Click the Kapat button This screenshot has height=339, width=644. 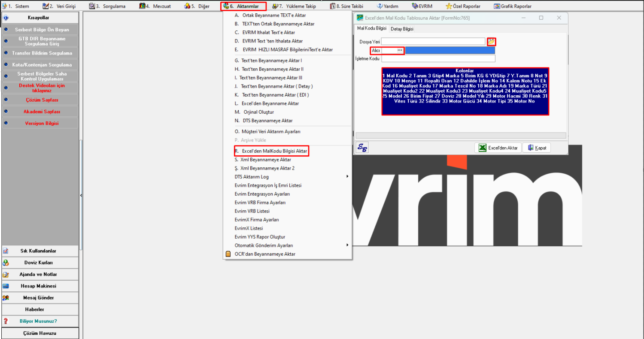(x=537, y=148)
